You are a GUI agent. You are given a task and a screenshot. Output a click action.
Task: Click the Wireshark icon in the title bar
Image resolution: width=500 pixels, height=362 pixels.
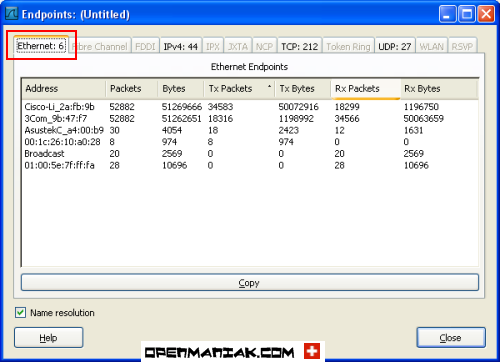(x=12, y=13)
